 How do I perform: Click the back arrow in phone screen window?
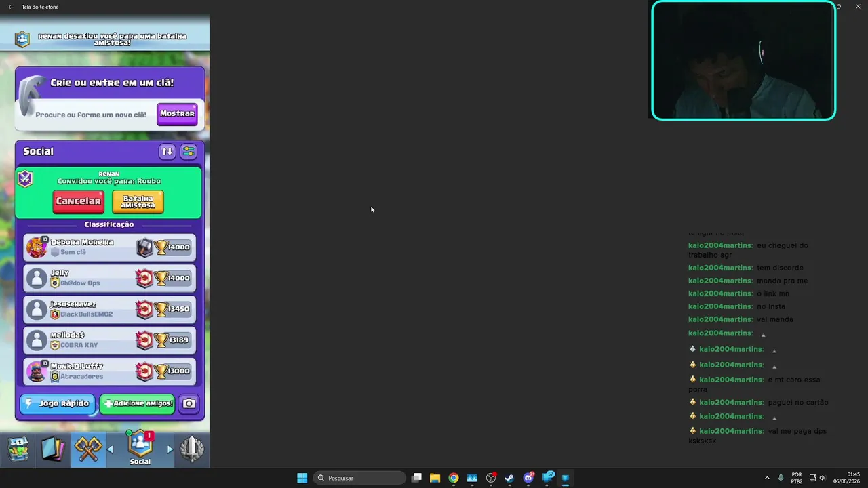pos(11,7)
